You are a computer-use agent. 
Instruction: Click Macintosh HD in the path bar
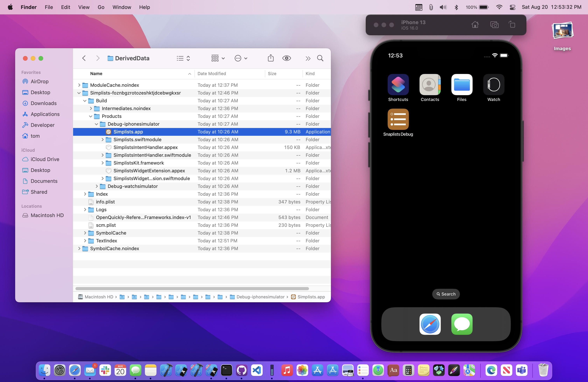[96, 297]
